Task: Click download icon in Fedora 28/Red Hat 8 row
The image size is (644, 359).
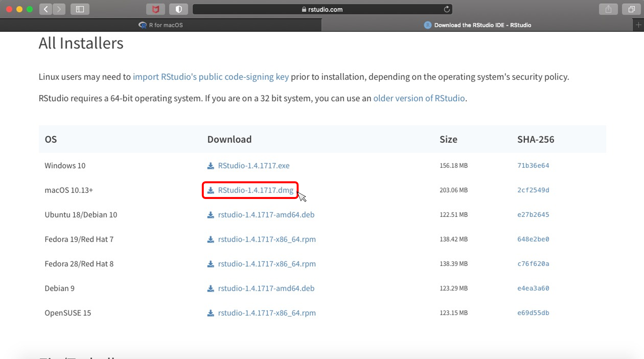Action: (211, 264)
